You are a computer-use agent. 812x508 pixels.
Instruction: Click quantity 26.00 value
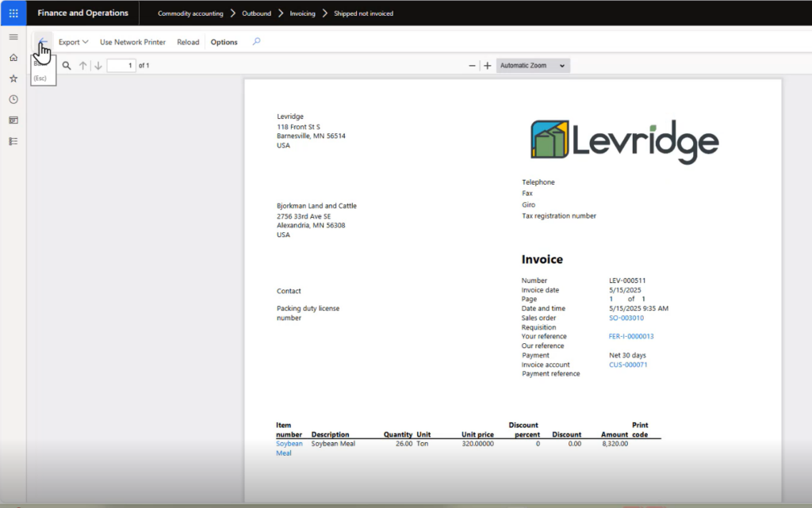tap(404, 444)
